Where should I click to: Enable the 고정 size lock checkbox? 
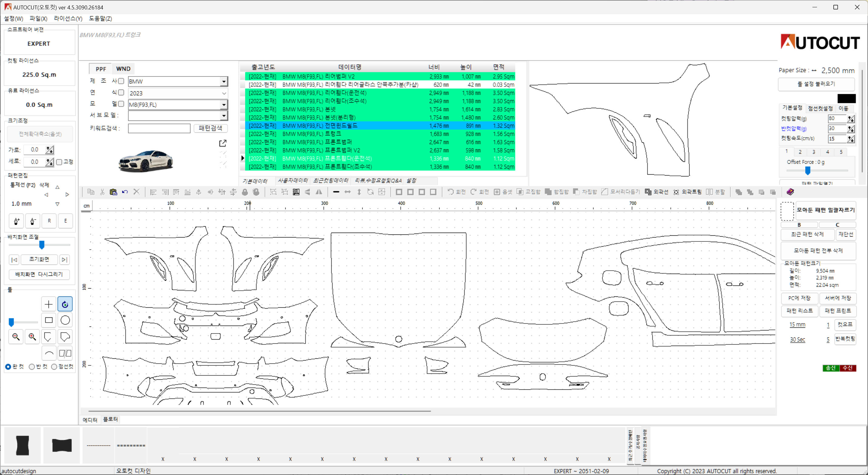(59, 162)
